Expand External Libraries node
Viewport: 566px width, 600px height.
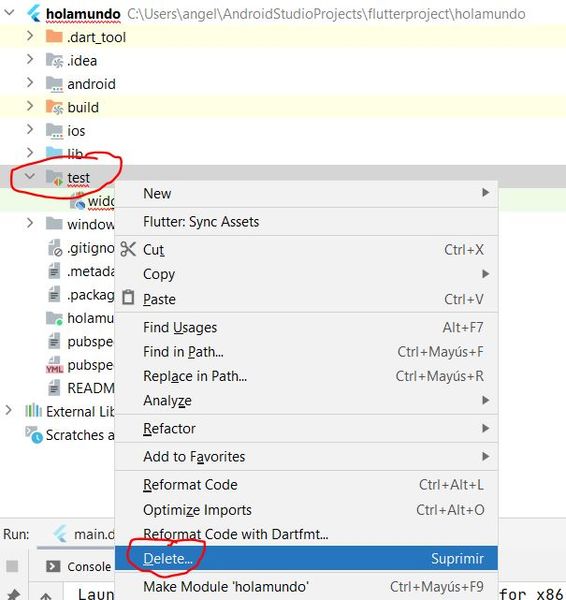point(8,411)
